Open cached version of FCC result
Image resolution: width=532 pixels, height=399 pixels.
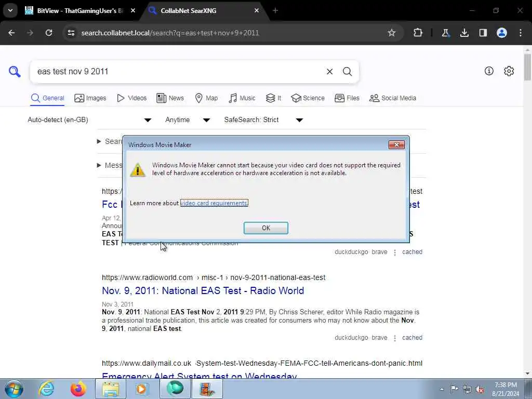412,252
